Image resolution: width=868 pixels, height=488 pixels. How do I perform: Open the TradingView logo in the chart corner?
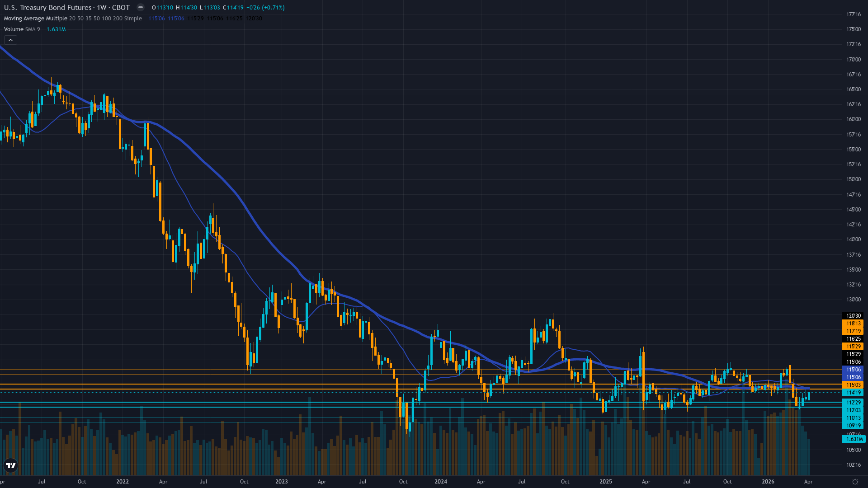(x=10, y=465)
